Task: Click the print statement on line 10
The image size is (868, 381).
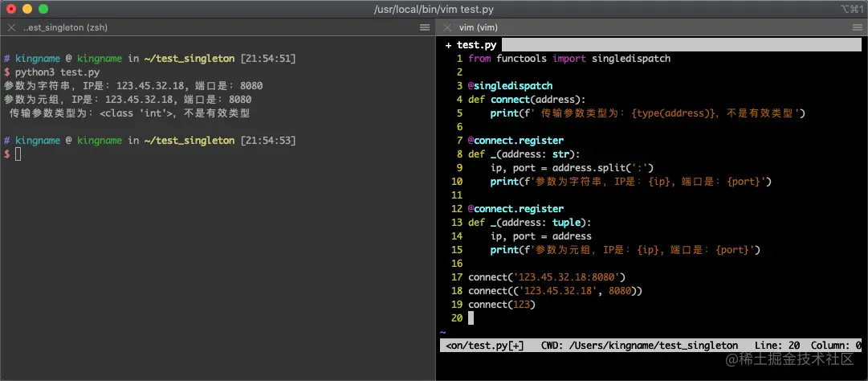Action: [631, 181]
